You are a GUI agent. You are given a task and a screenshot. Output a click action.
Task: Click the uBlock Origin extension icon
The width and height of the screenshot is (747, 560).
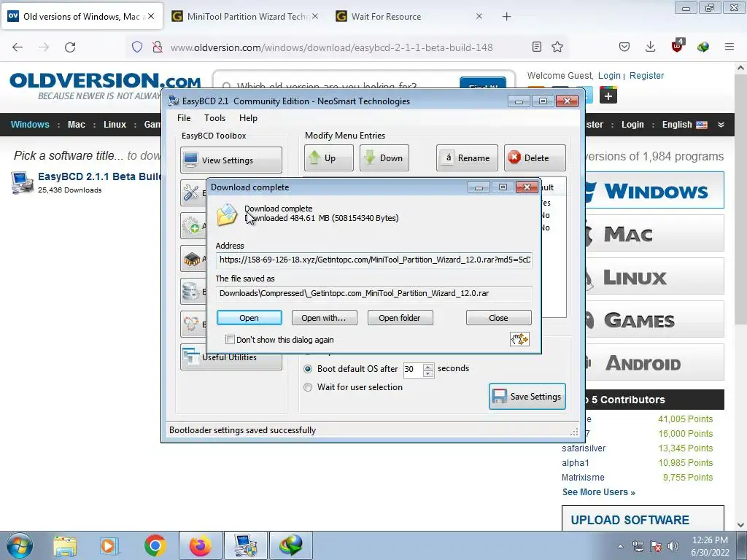point(677,46)
